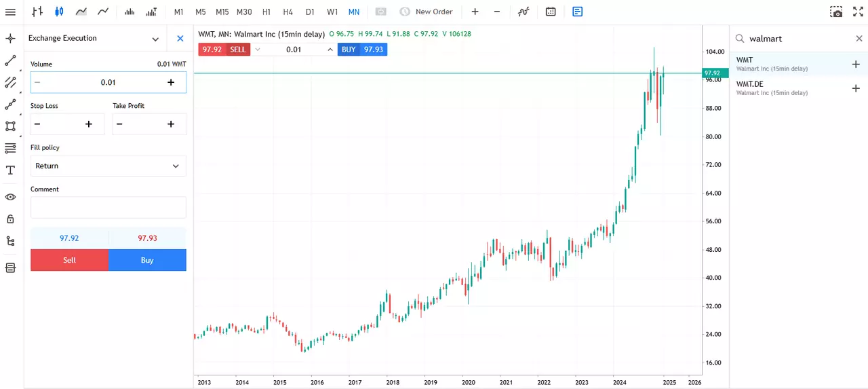Select the Fibonacci levels tool
Image resolution: width=868 pixels, height=389 pixels.
pyautogui.click(x=10, y=148)
